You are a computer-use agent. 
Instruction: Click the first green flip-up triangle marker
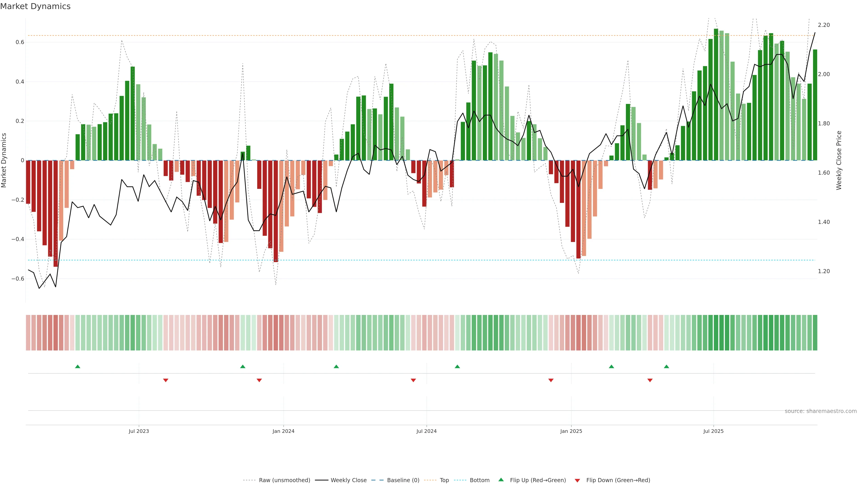click(78, 366)
